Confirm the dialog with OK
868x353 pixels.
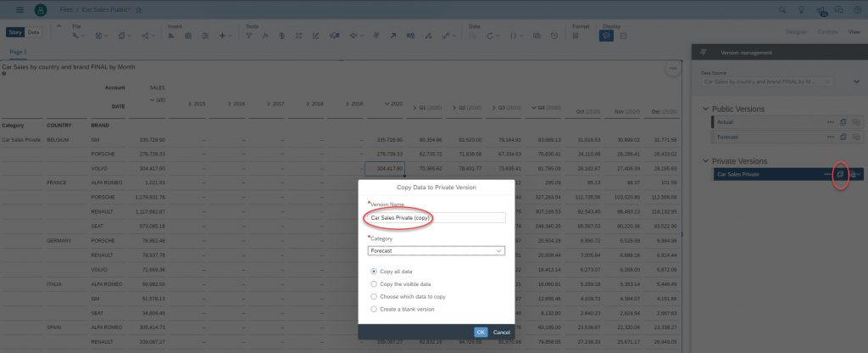[481, 332]
